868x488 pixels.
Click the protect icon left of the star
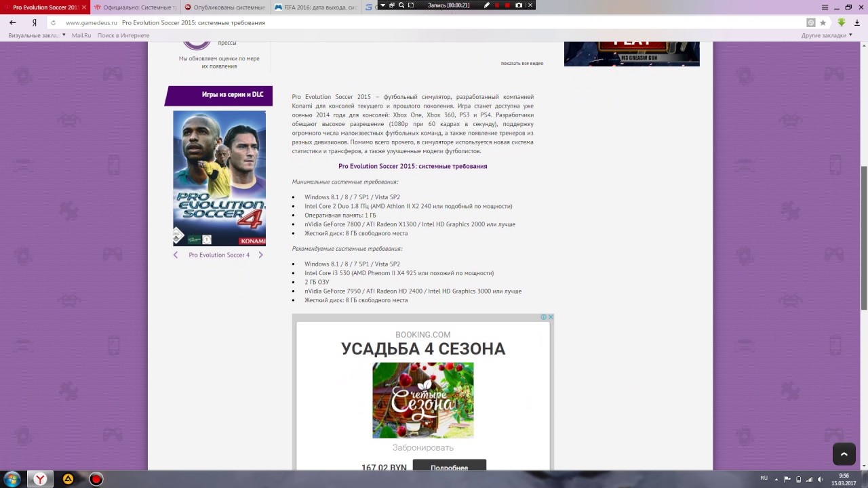pyautogui.click(x=811, y=22)
